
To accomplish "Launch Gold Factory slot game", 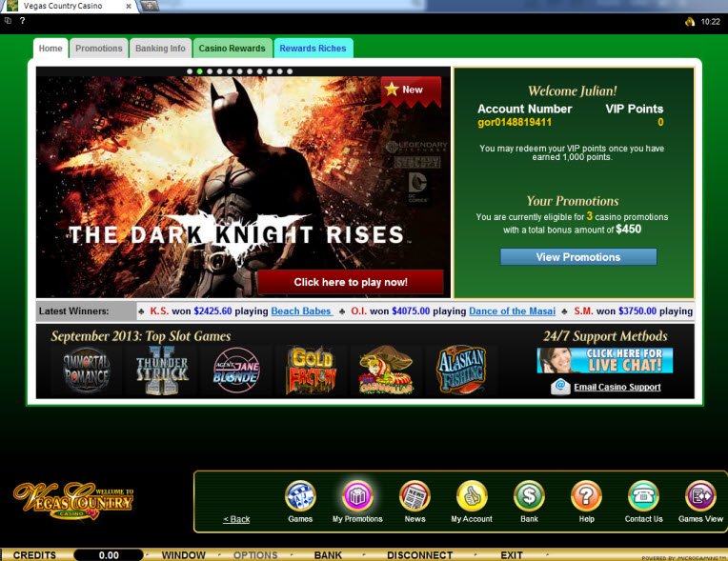I will [312, 371].
